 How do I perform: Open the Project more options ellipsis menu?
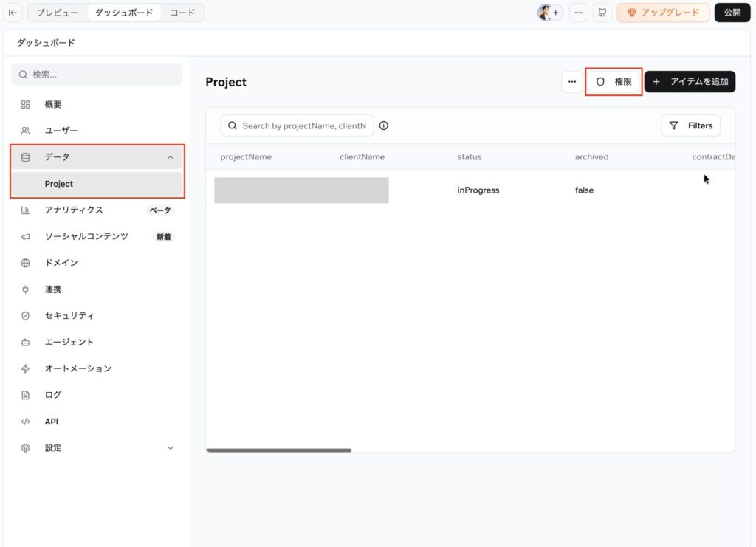pyautogui.click(x=572, y=82)
